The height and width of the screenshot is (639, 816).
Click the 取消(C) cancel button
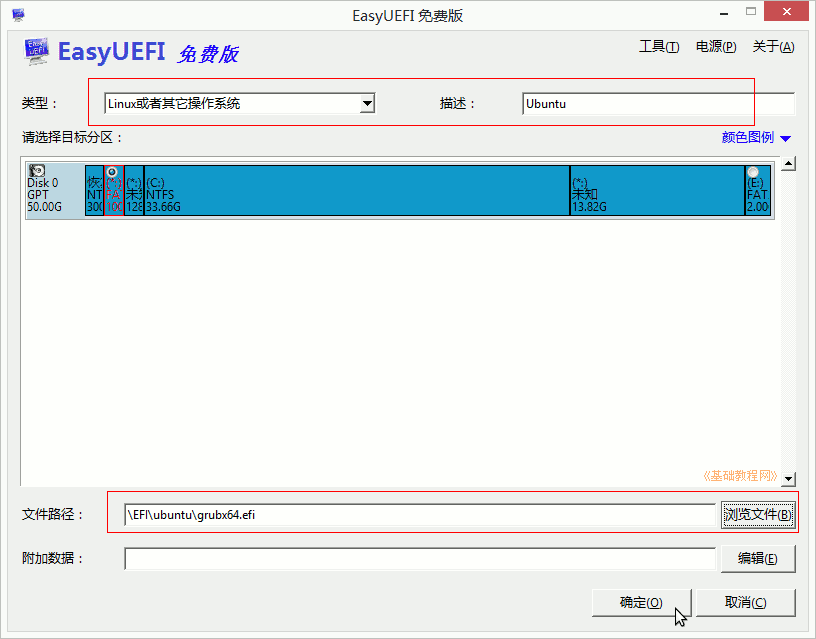click(x=745, y=603)
